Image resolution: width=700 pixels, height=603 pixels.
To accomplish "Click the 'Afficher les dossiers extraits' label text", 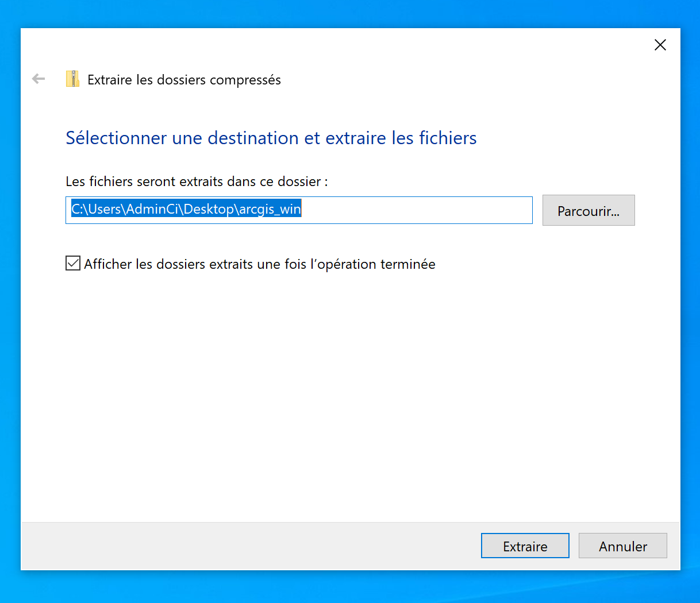I will click(x=230, y=264).
